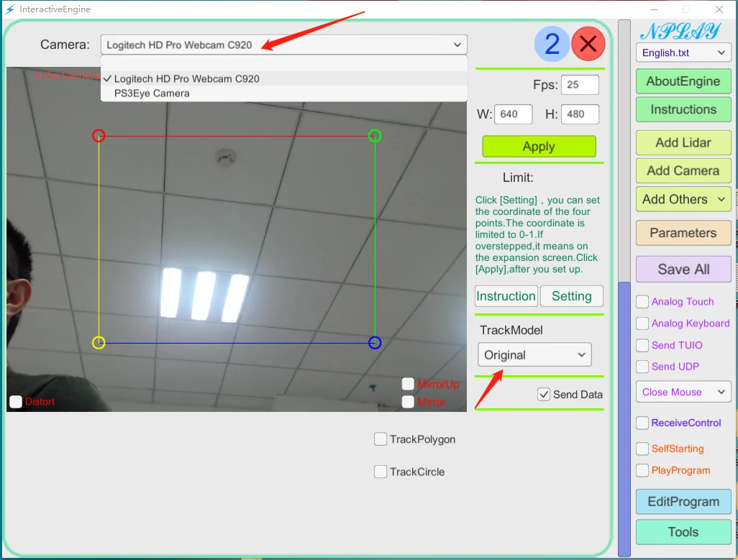Collapse the Camera dropdown arrow
Image resolution: width=738 pixels, height=560 pixels.
[457, 45]
